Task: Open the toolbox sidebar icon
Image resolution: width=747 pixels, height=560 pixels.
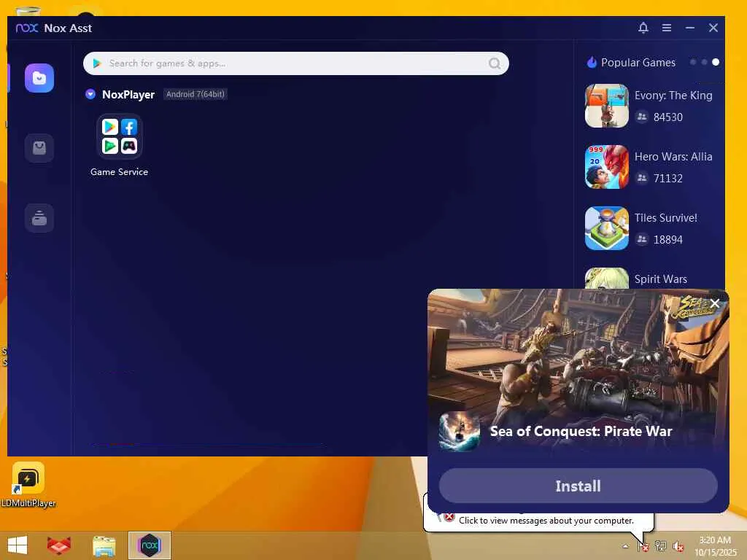Action: [39, 218]
